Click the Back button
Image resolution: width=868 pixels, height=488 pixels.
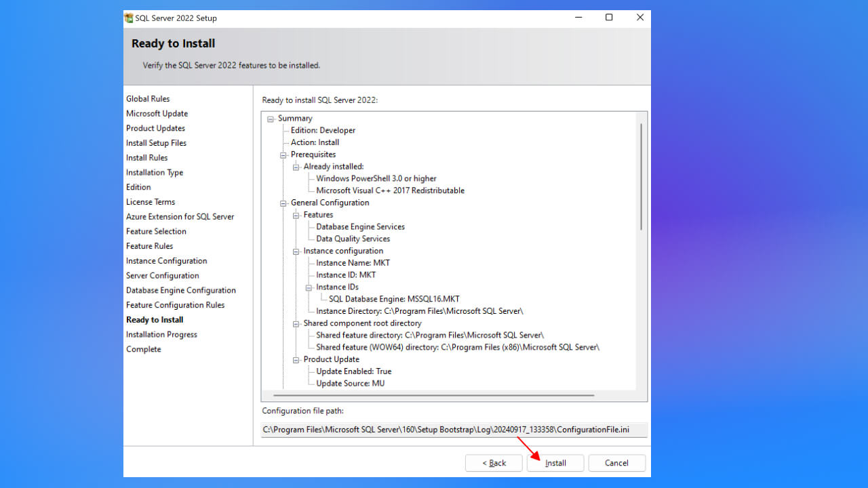[x=494, y=463]
